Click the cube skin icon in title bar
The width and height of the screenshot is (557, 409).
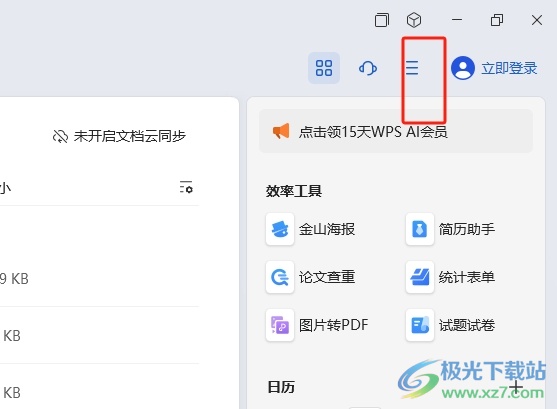(414, 20)
